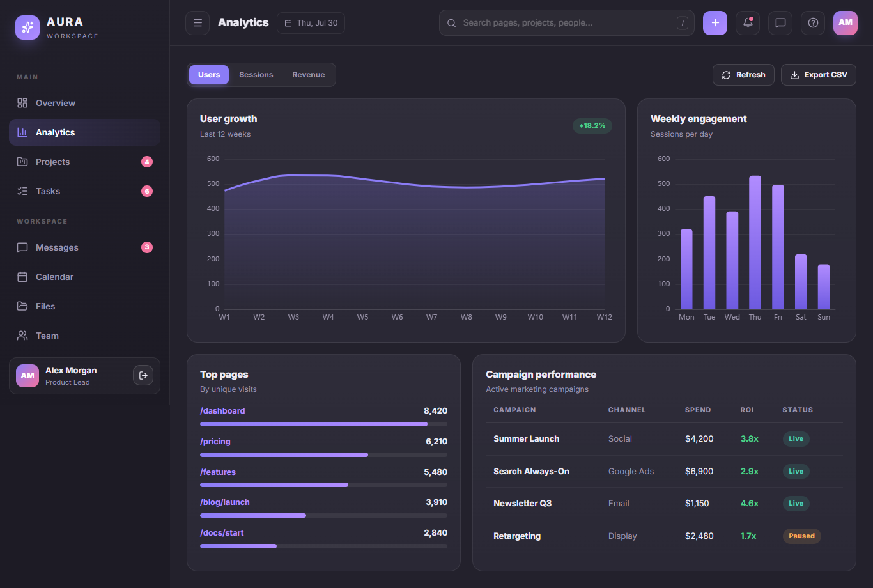
Task: Open the Projects sidebar item
Action: [x=84, y=162]
